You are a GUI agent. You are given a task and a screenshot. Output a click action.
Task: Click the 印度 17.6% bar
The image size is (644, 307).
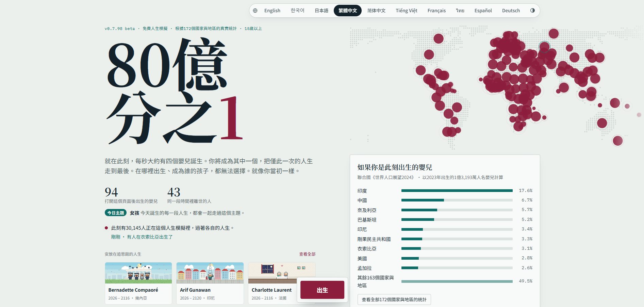[x=457, y=191]
